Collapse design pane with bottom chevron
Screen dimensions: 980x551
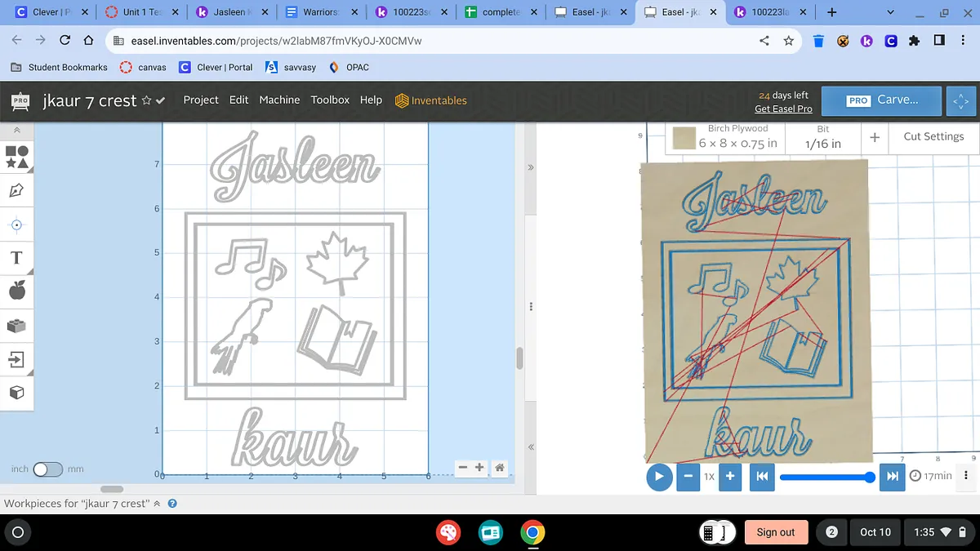[x=531, y=447]
